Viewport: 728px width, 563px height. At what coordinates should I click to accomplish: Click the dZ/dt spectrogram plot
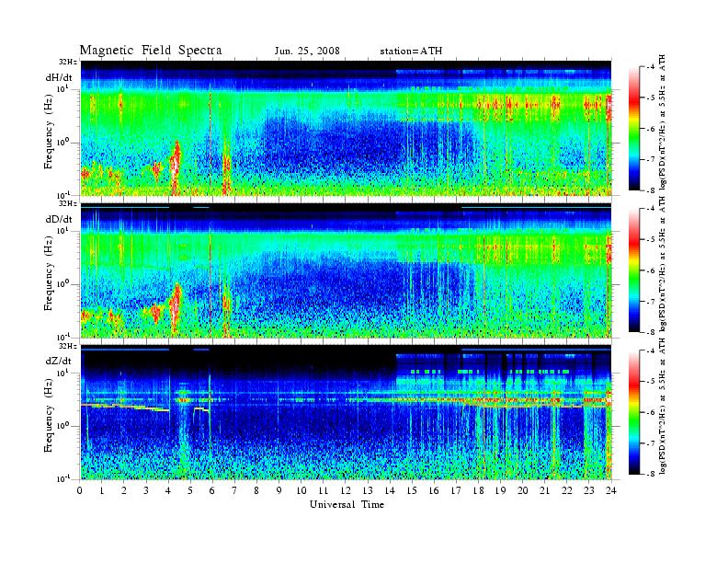click(x=346, y=412)
